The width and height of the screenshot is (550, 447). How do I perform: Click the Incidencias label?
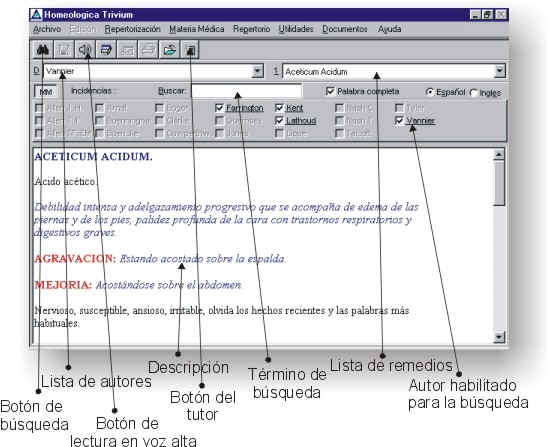(91, 91)
